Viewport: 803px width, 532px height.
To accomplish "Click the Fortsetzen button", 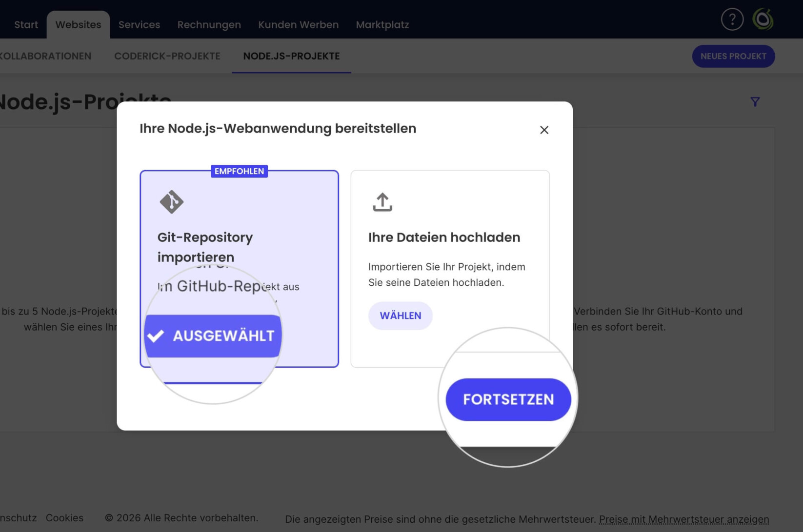I will click(508, 399).
